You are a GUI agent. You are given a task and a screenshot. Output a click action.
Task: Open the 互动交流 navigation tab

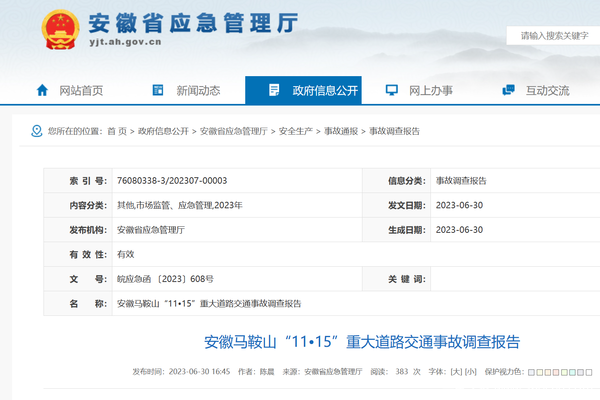point(547,90)
